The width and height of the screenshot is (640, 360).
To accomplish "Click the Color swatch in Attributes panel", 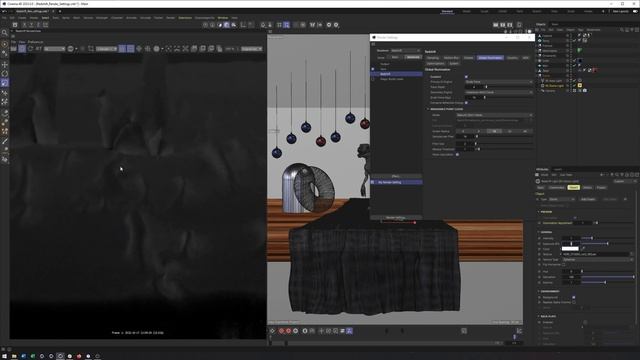I will (x=570, y=249).
